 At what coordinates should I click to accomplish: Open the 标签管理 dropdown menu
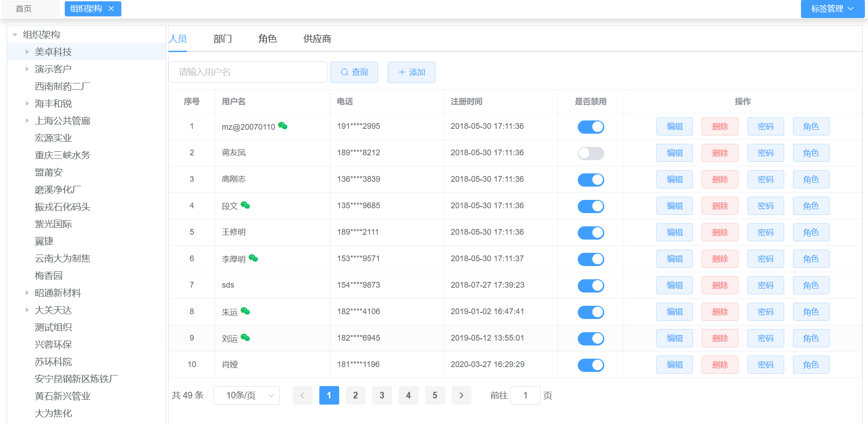832,9
